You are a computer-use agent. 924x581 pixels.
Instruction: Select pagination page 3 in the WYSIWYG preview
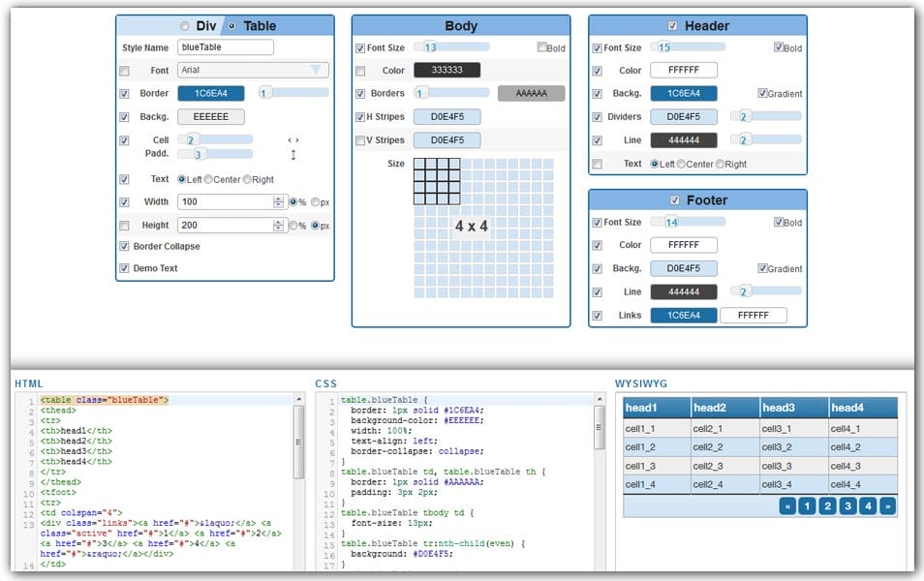pyautogui.click(x=848, y=506)
